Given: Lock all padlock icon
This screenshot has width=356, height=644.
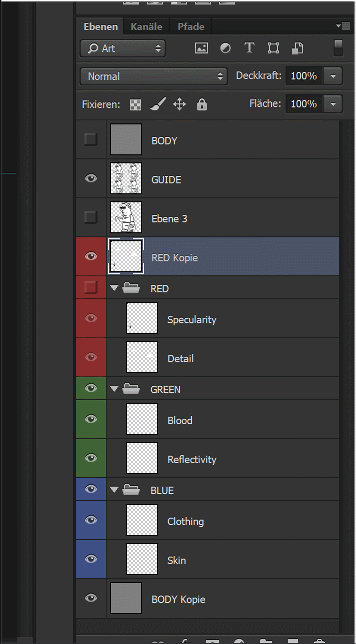Looking at the screenshot, I should pos(201,104).
